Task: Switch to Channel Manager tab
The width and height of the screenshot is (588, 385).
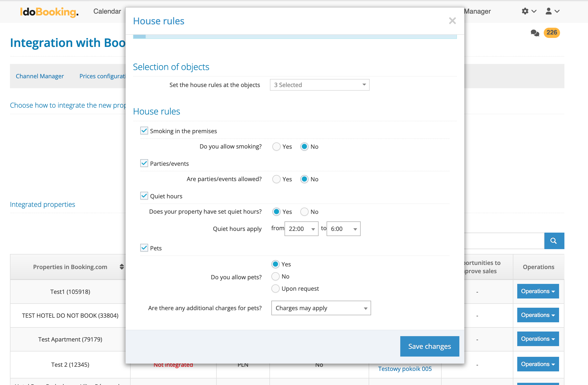Action: tap(40, 76)
